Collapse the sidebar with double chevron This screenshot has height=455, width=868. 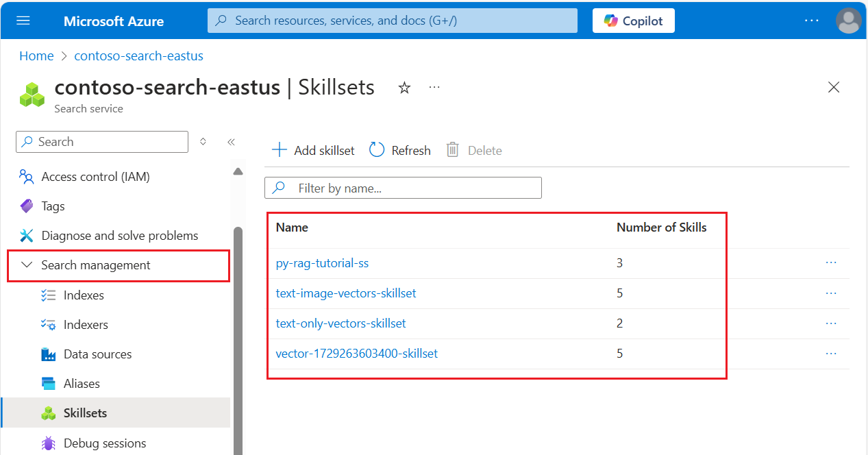231,142
